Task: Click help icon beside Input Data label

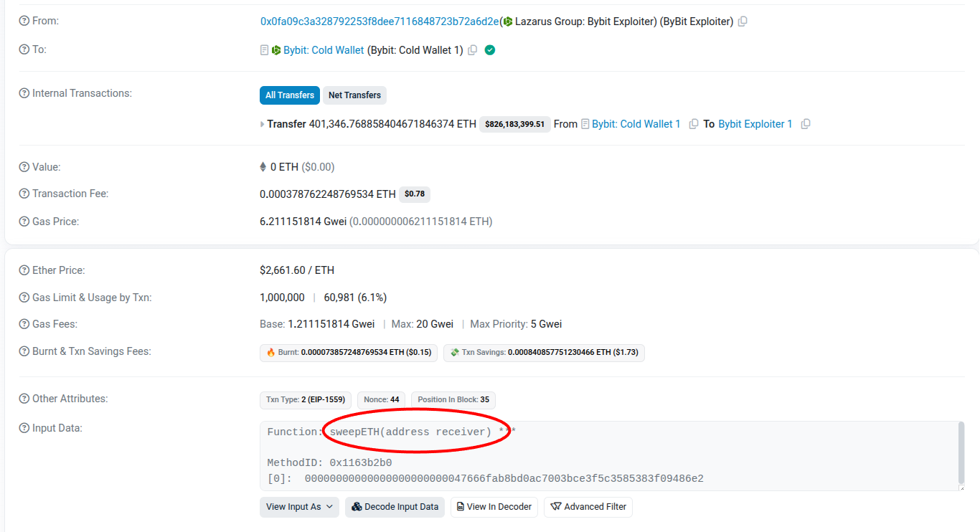Action: click(24, 428)
